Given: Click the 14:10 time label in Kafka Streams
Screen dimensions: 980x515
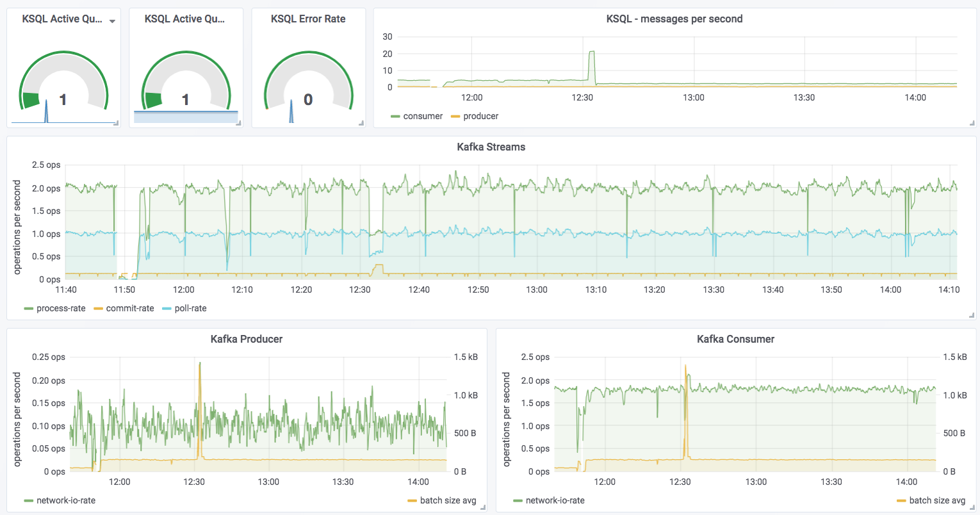Looking at the screenshot, I should coord(949,290).
